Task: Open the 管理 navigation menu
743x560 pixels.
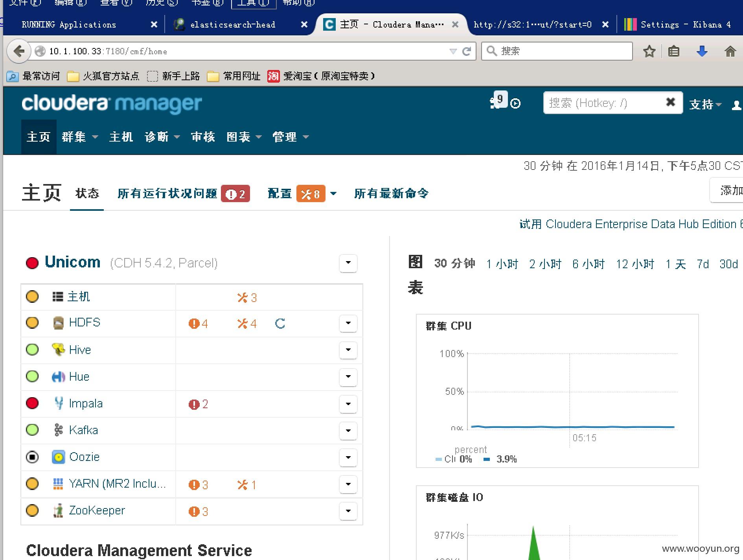Action: coord(291,137)
